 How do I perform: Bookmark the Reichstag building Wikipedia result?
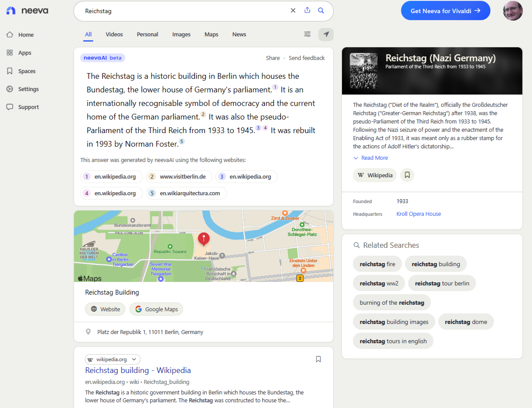click(x=318, y=359)
